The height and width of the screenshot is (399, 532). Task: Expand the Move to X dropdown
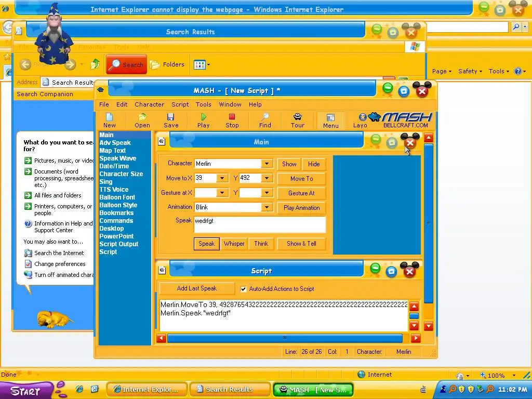[x=222, y=178]
